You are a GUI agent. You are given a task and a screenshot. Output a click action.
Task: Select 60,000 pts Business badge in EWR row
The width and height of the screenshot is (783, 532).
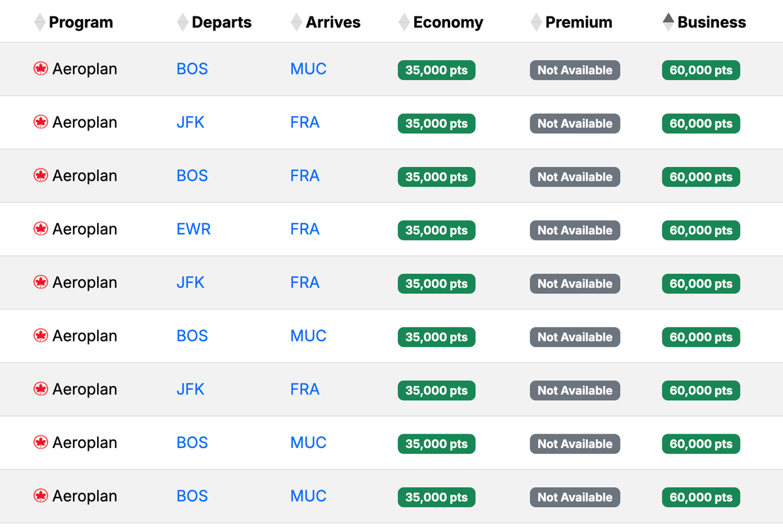(x=701, y=231)
